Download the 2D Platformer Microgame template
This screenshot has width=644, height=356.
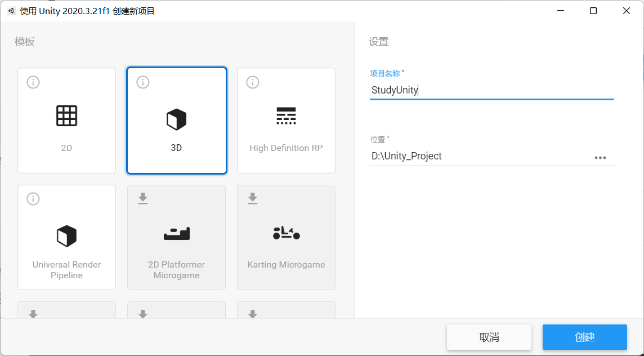143,198
